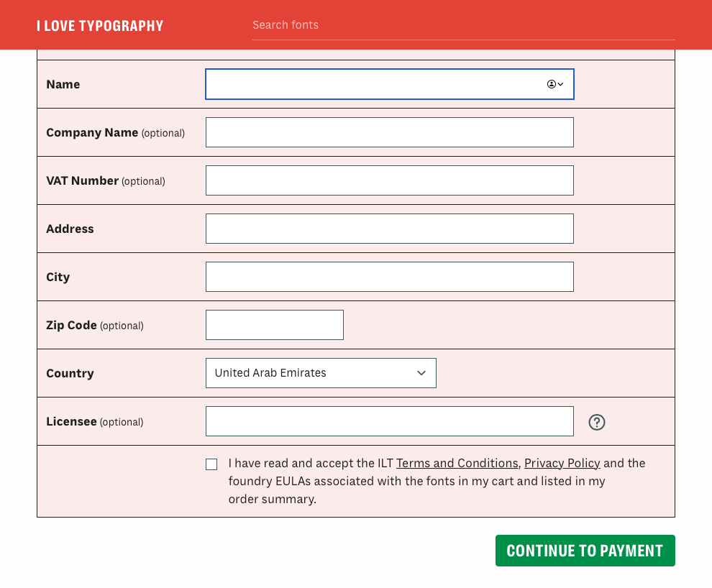Image resolution: width=712 pixels, height=588 pixels.
Task: Click the Licensee field label
Action: [x=71, y=421]
